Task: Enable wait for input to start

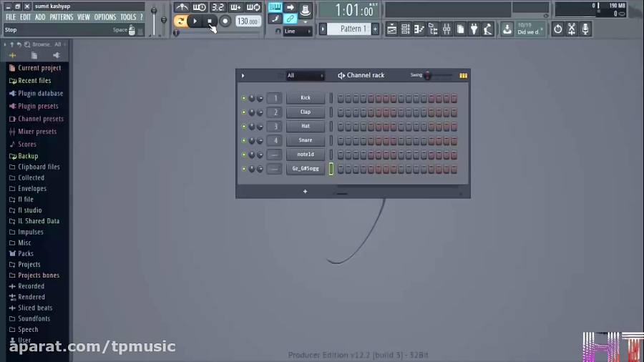Action: click(x=199, y=7)
